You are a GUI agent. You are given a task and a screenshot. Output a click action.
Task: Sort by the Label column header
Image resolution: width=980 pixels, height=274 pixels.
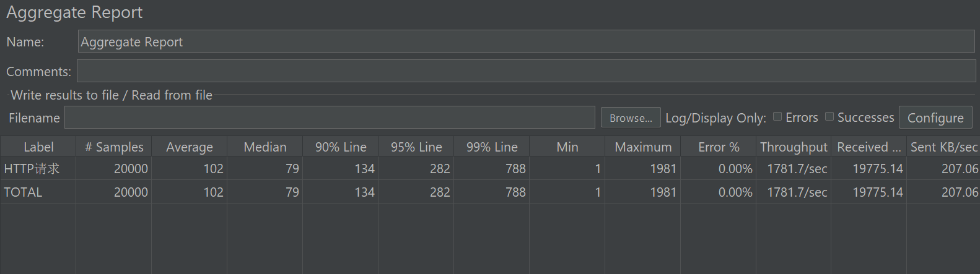[38, 147]
